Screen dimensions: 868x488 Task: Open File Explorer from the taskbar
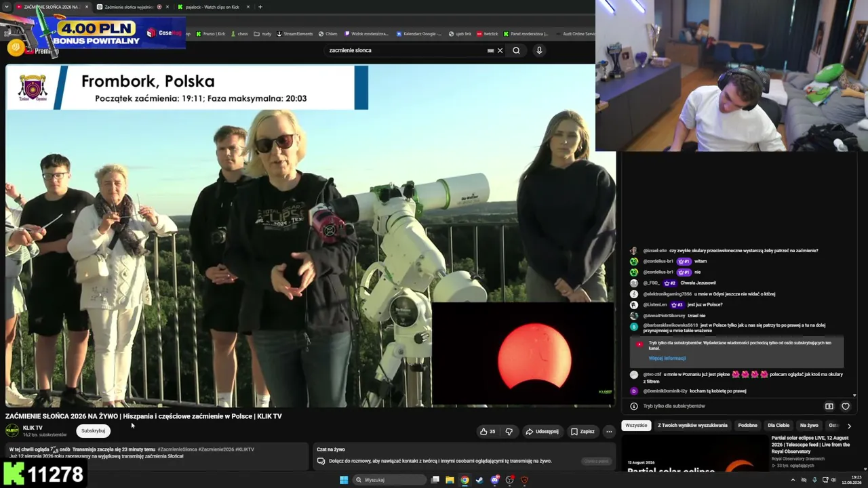point(450,480)
